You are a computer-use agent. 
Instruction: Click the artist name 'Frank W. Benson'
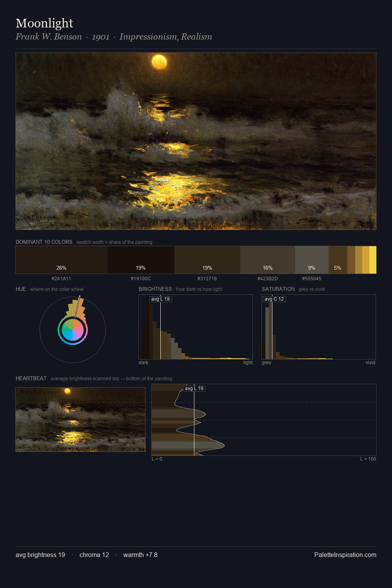[x=49, y=37]
